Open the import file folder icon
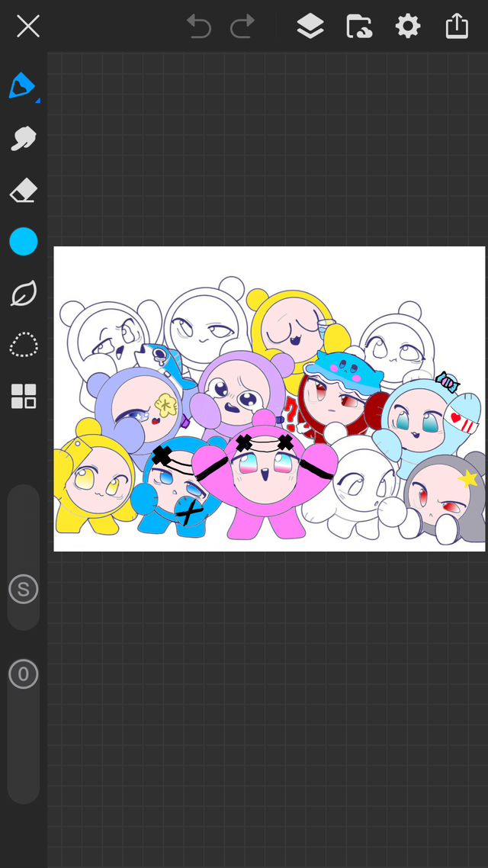488x868 pixels. point(358,27)
